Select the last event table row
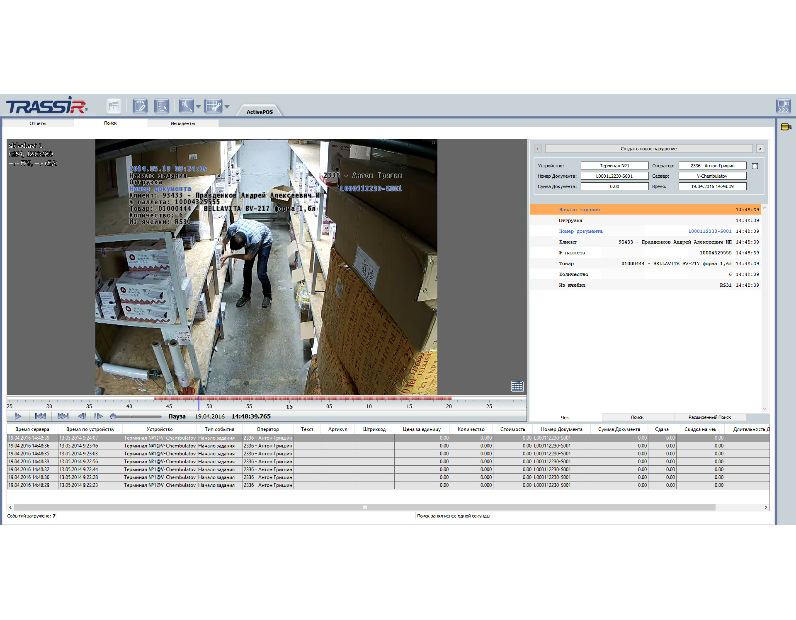796x620 pixels. [x=388, y=485]
